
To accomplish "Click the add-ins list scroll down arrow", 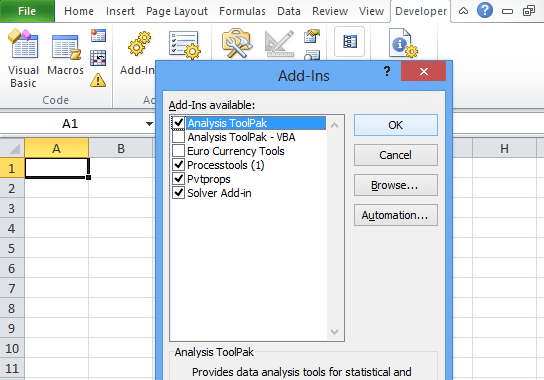I will click(x=334, y=332).
